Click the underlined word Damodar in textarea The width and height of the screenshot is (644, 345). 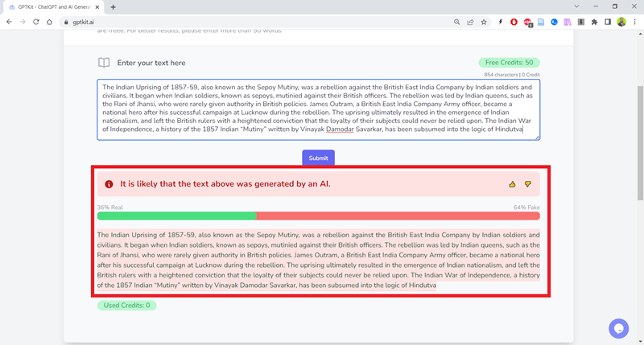[x=340, y=129]
